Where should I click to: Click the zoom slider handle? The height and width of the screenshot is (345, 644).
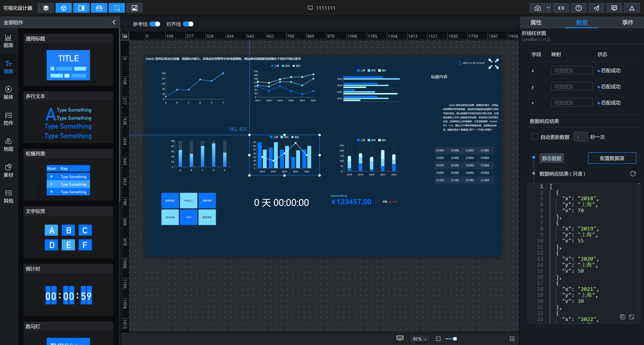(x=455, y=339)
